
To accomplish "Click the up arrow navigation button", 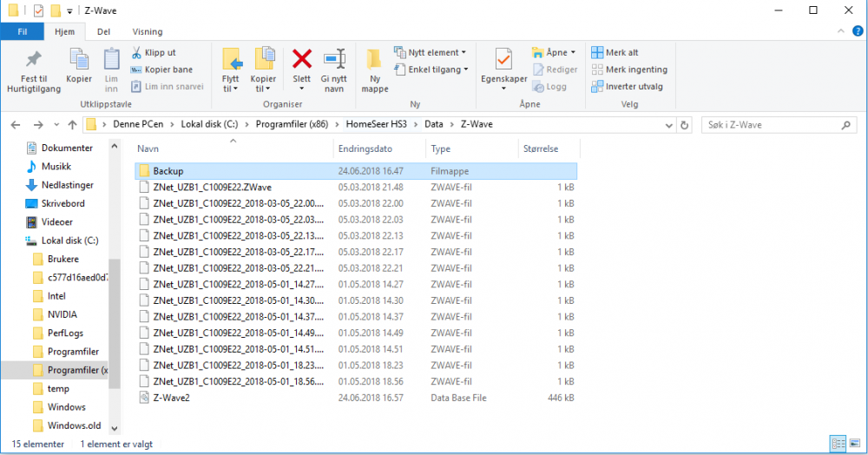I will click(x=72, y=124).
